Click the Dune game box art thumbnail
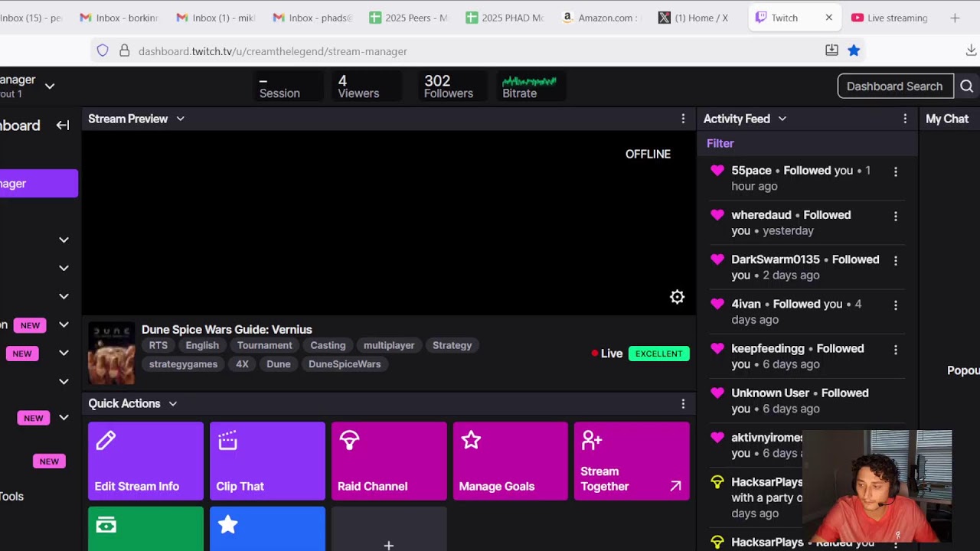980x551 pixels. coord(112,353)
